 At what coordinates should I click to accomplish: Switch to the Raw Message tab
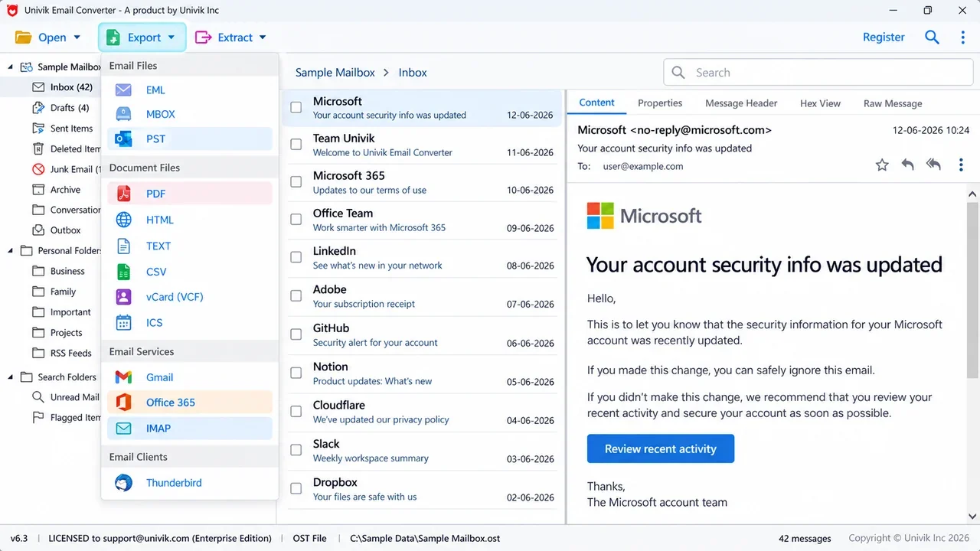893,103
